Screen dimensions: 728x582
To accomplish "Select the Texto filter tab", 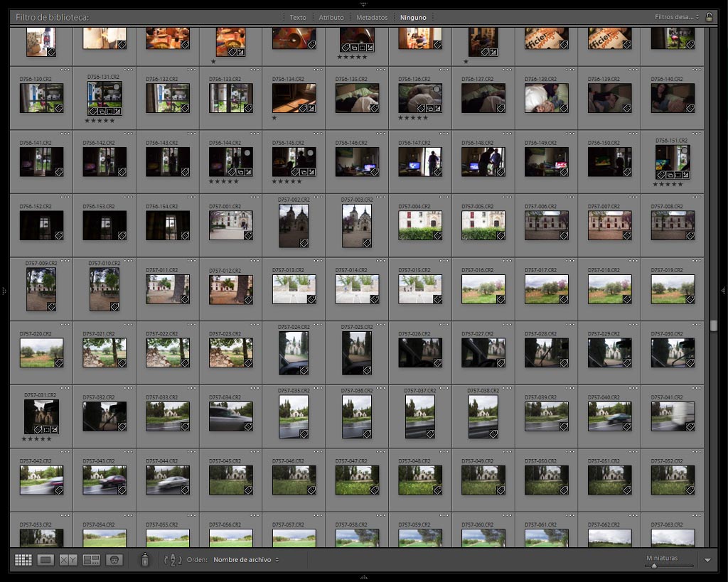I will coord(298,17).
